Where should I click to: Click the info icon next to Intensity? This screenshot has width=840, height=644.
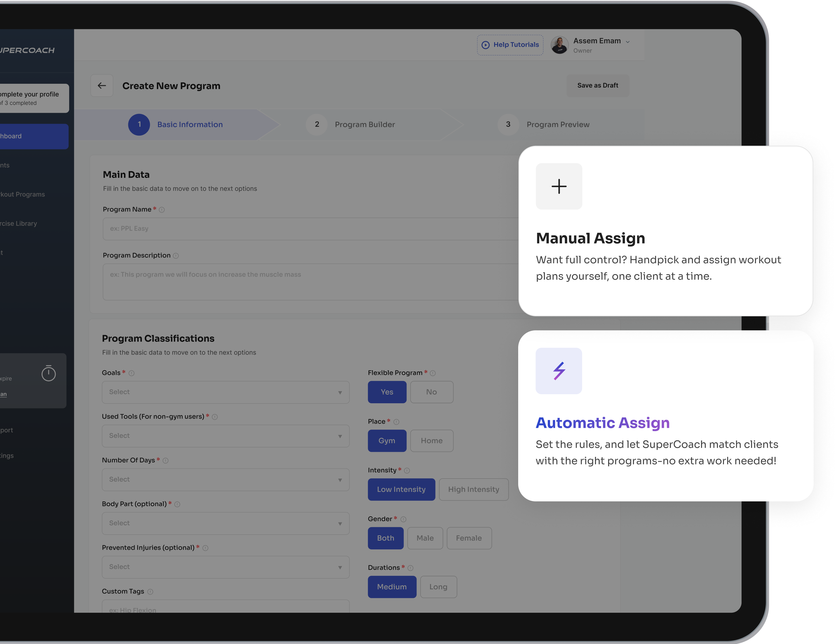tap(407, 470)
